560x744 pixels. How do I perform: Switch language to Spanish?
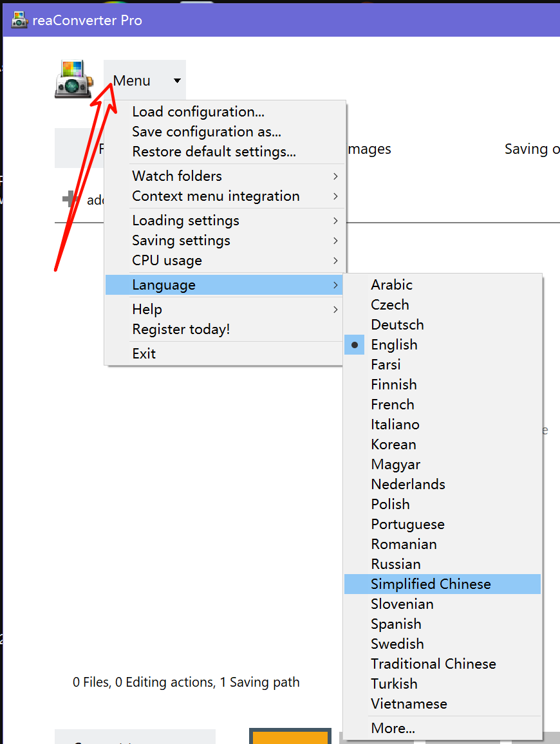[442, 624]
